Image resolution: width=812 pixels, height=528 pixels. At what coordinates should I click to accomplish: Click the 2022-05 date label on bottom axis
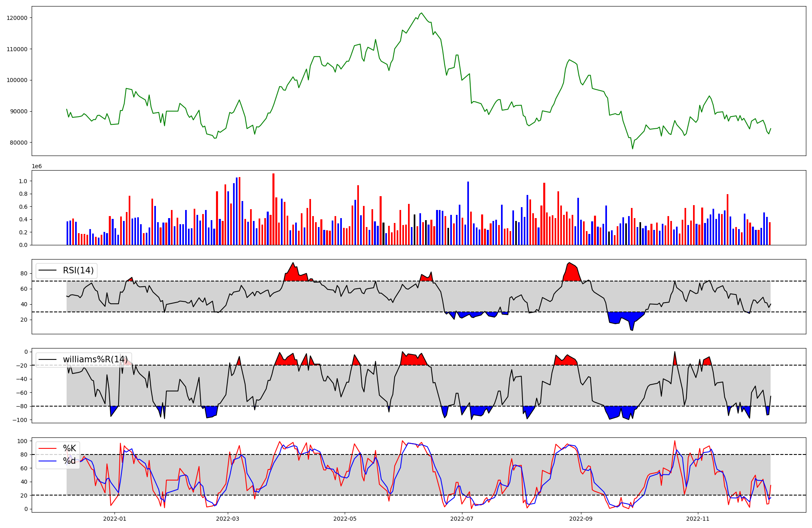pos(345,519)
